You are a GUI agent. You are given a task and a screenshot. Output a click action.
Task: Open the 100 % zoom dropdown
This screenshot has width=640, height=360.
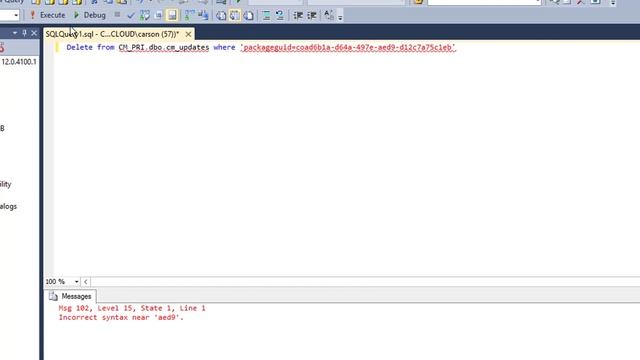76,282
